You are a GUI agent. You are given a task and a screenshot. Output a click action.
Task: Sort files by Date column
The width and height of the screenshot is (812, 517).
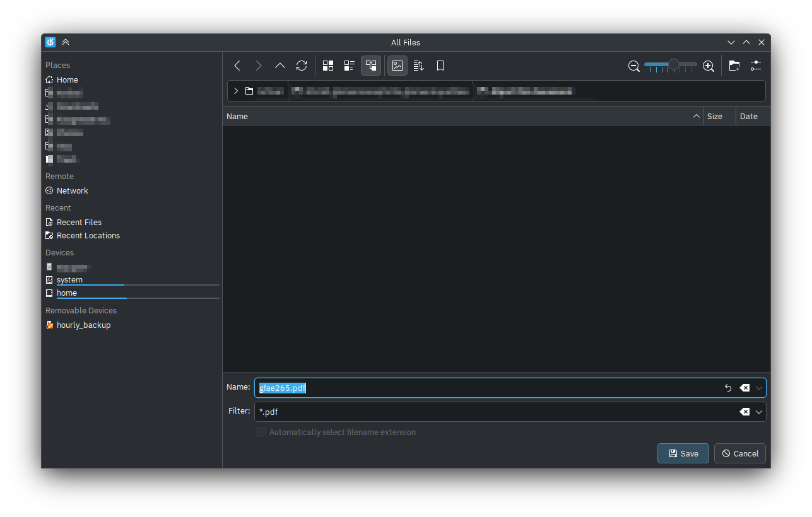pyautogui.click(x=753, y=116)
